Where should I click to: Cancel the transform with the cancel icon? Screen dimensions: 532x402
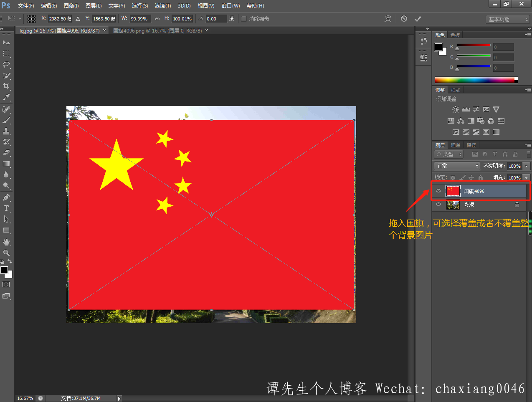tap(404, 19)
